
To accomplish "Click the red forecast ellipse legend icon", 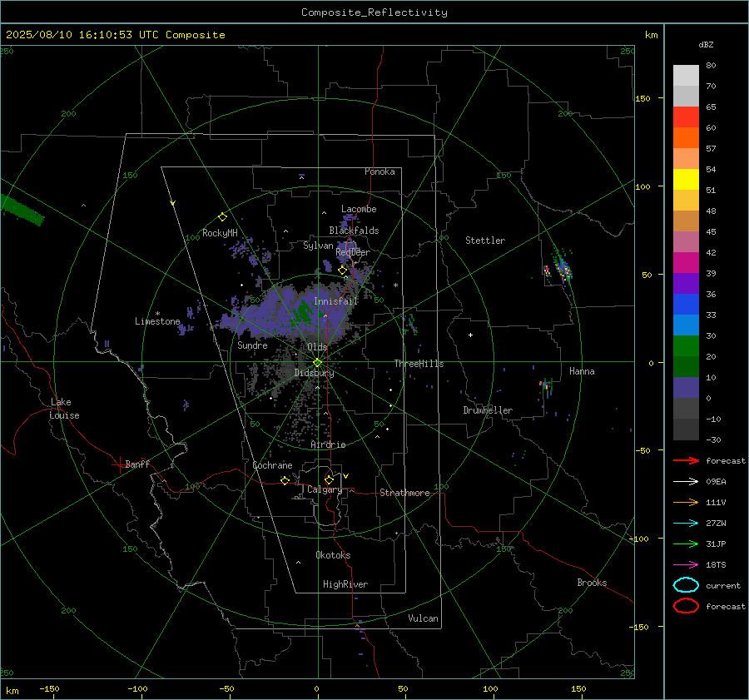I will pyautogui.click(x=686, y=606).
